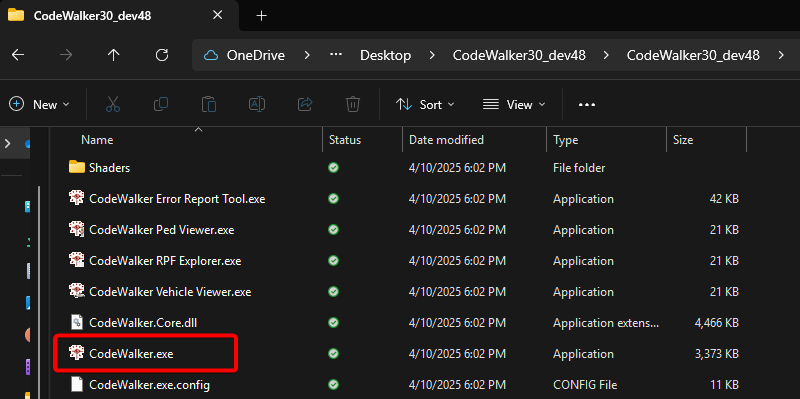Open the Sort dropdown menu
The height and width of the screenshot is (399, 800).
(424, 105)
